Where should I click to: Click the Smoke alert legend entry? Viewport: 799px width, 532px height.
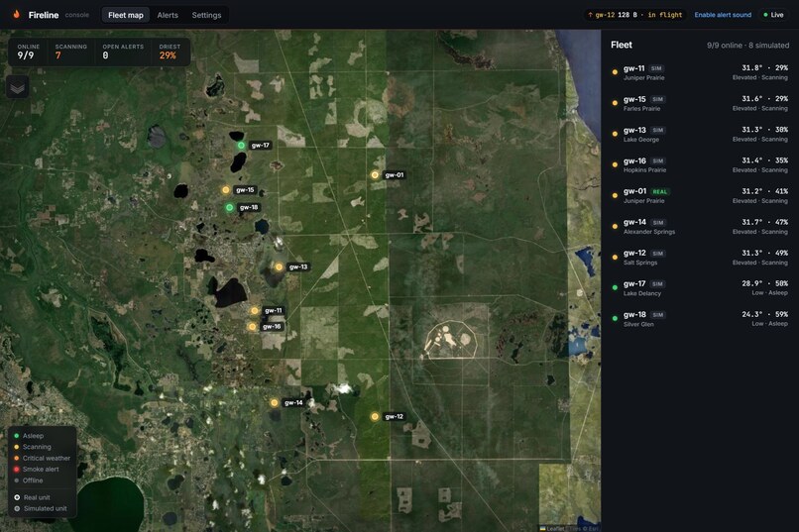(x=36, y=470)
